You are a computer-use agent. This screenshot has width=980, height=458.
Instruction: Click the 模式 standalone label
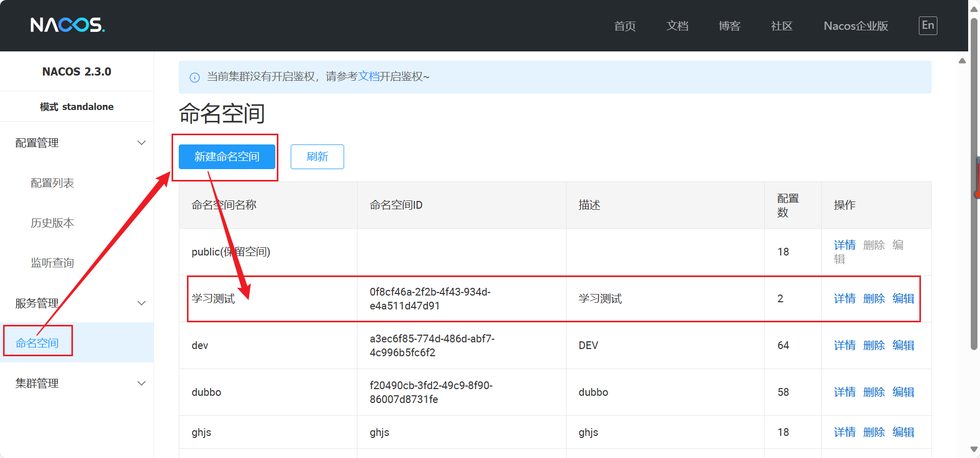pyautogui.click(x=77, y=107)
